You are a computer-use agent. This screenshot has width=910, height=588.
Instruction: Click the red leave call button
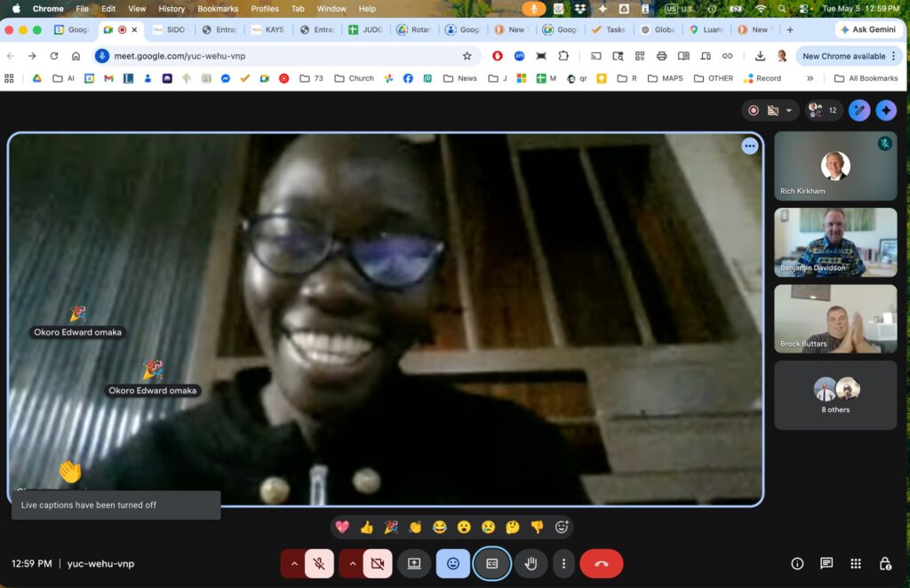(602, 564)
